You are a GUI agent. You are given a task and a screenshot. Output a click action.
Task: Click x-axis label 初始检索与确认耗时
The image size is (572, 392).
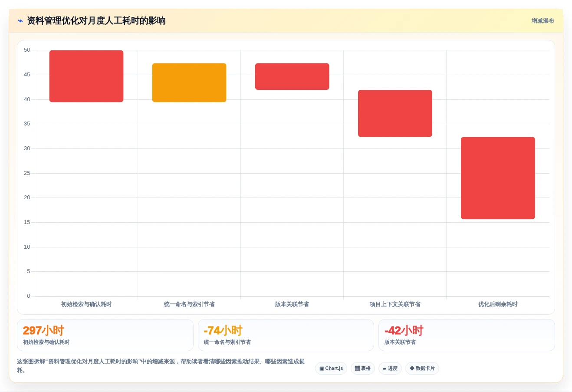[86, 304]
